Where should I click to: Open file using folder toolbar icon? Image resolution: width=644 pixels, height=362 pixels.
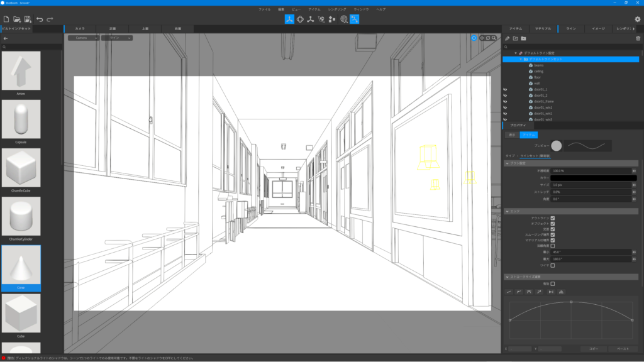click(x=17, y=19)
